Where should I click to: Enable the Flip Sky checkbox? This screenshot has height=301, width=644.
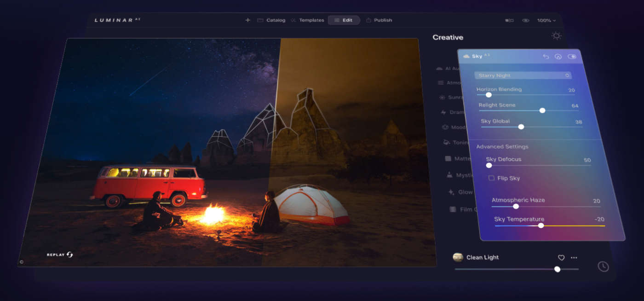(x=491, y=178)
